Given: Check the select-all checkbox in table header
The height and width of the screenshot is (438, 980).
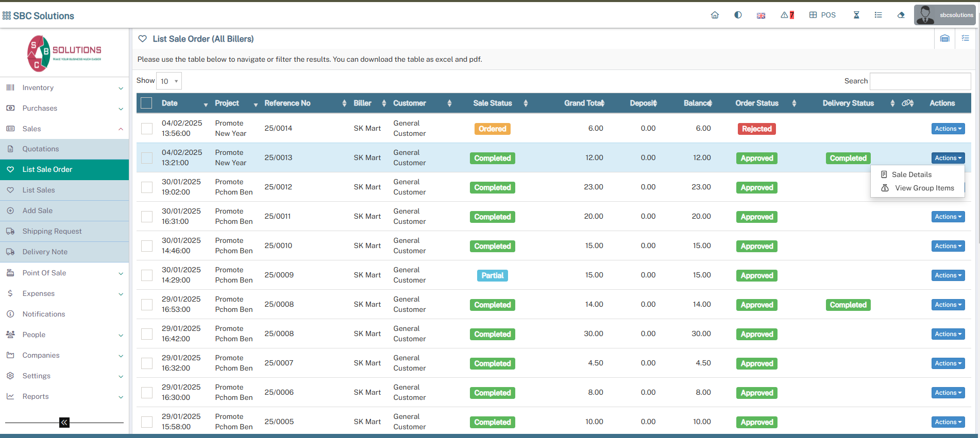Looking at the screenshot, I should [x=147, y=103].
